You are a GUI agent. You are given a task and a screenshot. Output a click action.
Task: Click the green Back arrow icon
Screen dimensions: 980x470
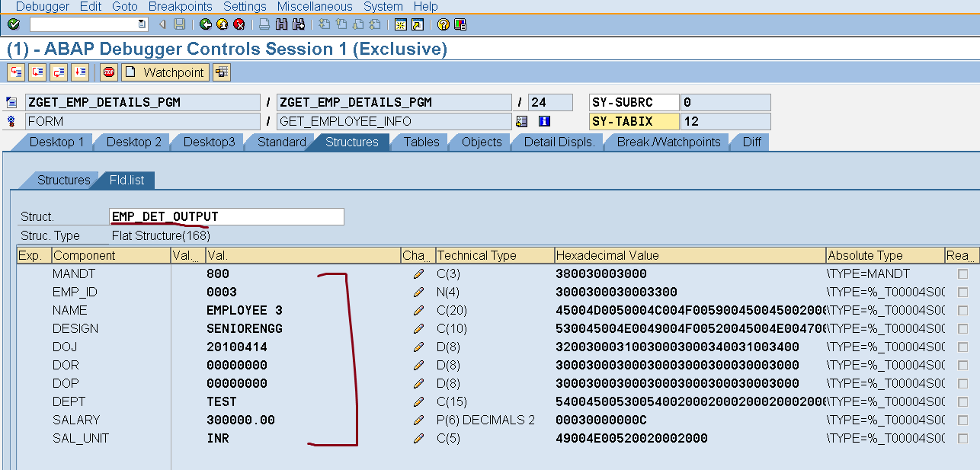pyautogui.click(x=203, y=24)
